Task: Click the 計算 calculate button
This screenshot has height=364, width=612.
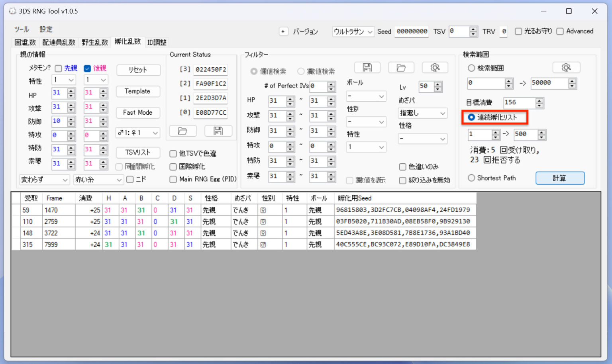Action: pyautogui.click(x=560, y=178)
